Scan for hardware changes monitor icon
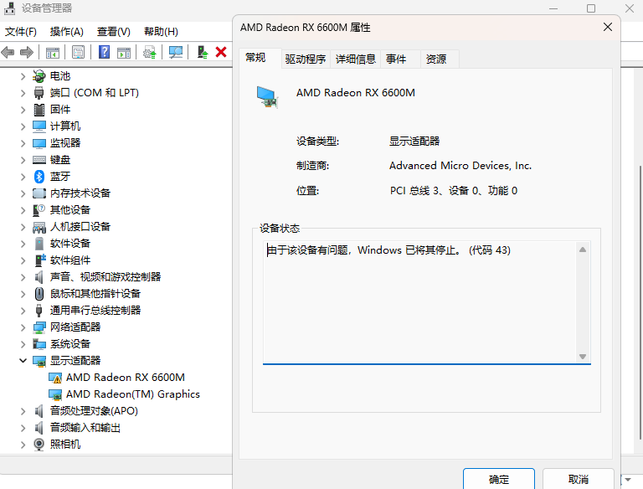This screenshot has width=643, height=489. 176,52
